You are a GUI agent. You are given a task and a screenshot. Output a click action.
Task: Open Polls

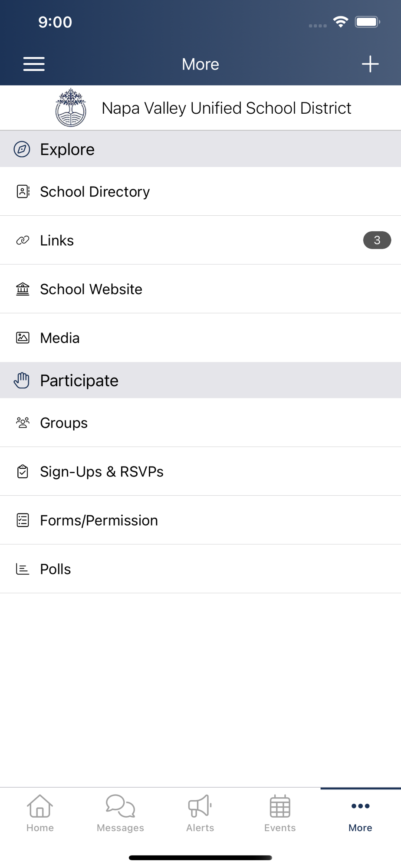[x=200, y=569]
